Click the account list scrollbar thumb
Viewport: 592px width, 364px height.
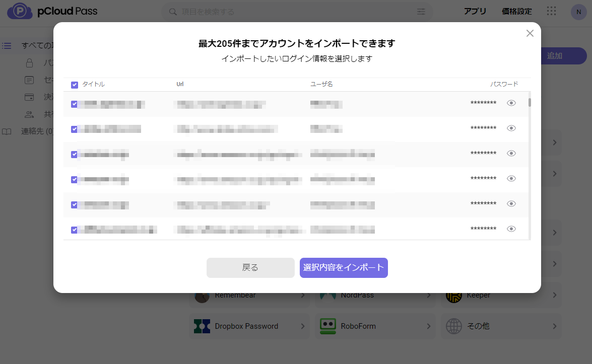530,103
